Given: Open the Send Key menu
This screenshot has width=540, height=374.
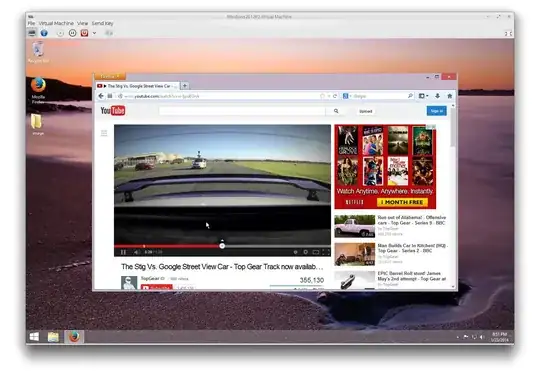Looking at the screenshot, I should tap(102, 23).
